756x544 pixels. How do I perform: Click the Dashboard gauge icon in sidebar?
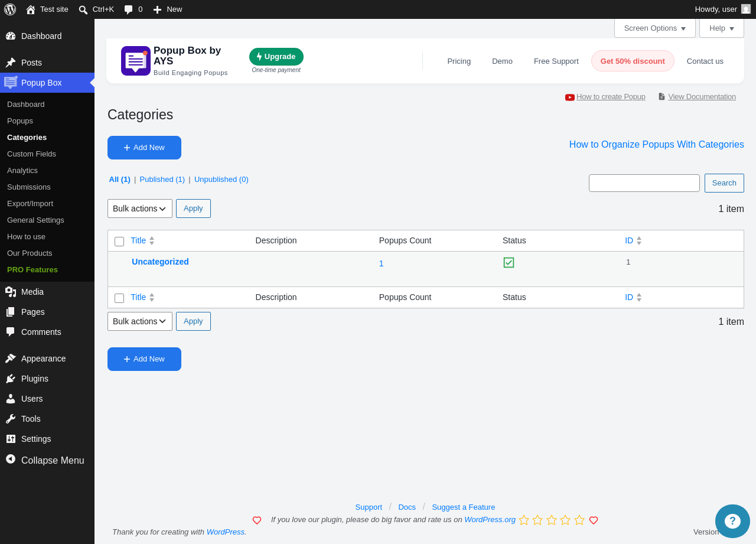tap(11, 36)
